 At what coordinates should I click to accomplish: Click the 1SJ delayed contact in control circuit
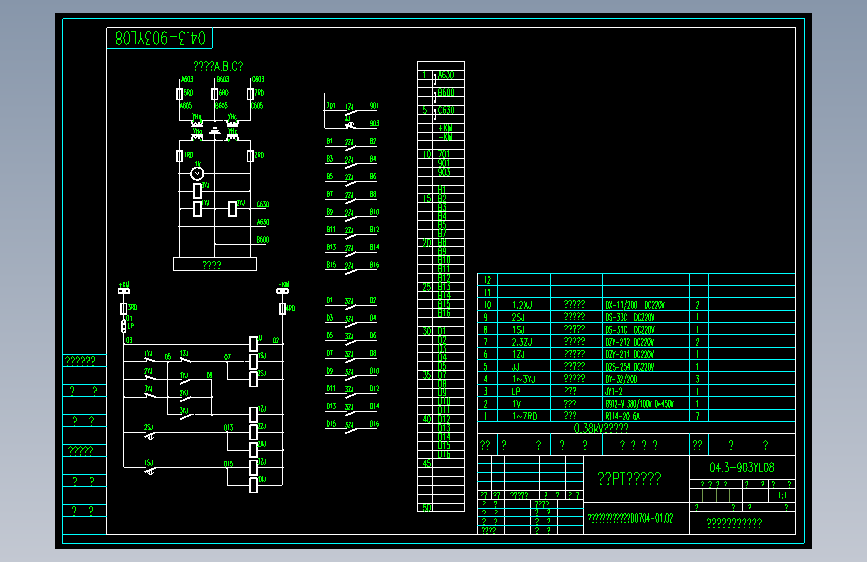click(149, 470)
